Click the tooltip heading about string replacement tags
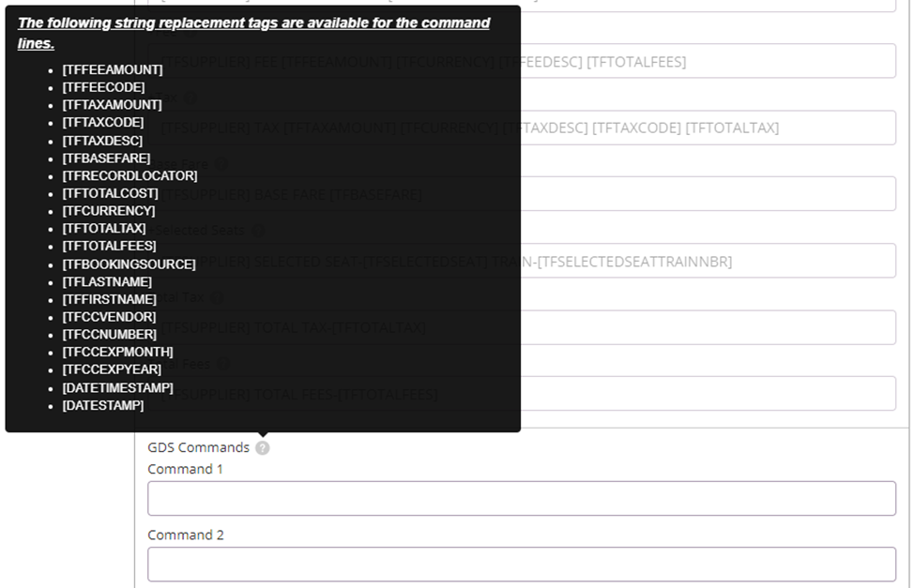This screenshot has width=915, height=588. pyautogui.click(x=253, y=33)
